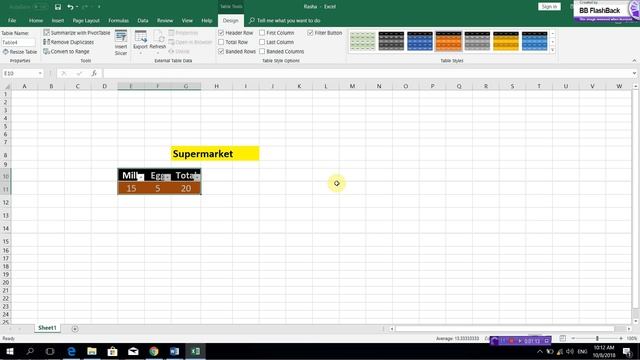Open the Undo history dropdown arrow
The image size is (640, 360).
click(x=77, y=7)
